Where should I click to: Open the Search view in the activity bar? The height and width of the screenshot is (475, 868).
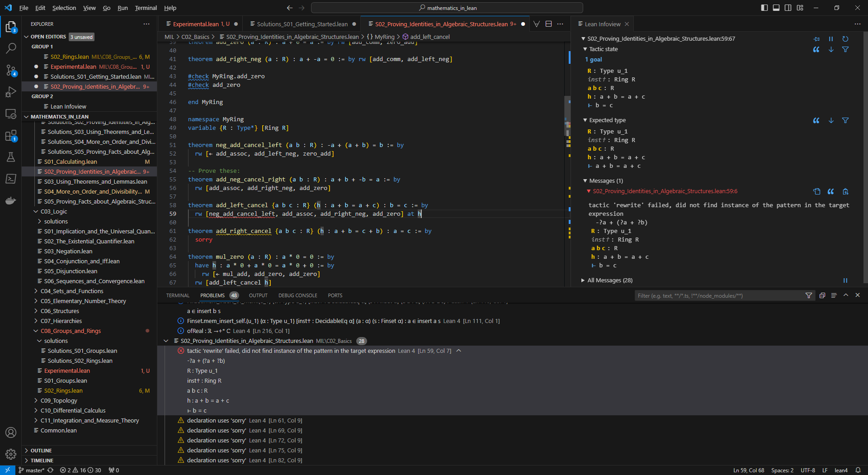[11, 48]
